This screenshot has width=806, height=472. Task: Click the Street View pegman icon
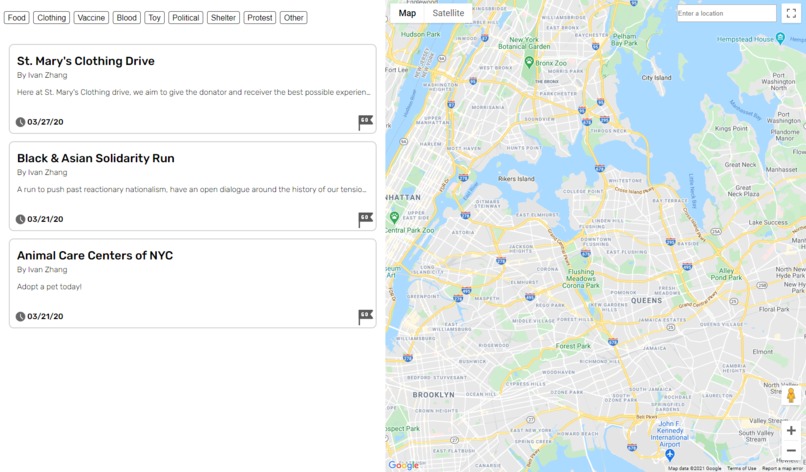pyautogui.click(x=791, y=395)
